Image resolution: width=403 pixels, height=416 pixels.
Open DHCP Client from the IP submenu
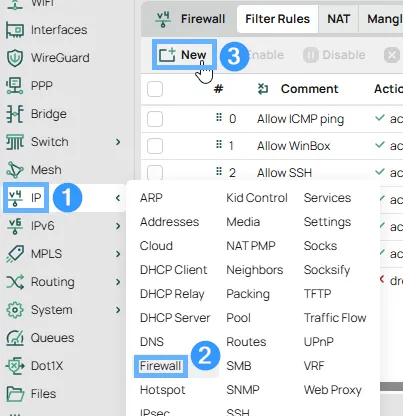(173, 270)
